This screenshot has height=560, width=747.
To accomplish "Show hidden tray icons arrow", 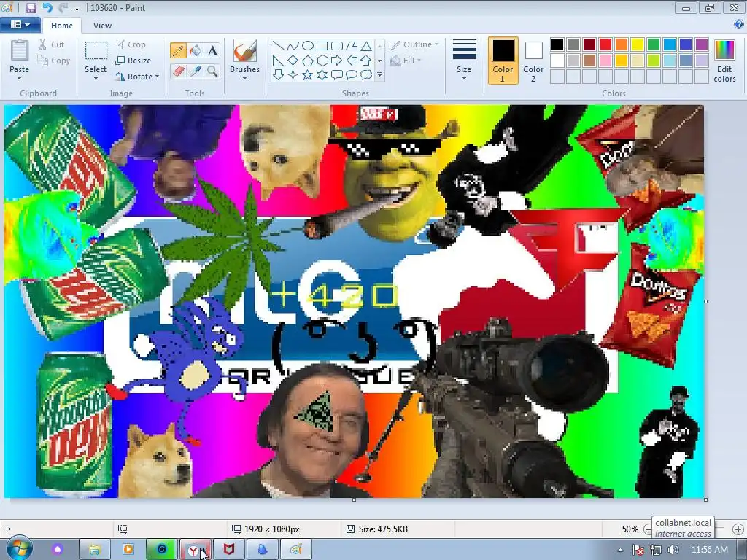I will tap(620, 550).
